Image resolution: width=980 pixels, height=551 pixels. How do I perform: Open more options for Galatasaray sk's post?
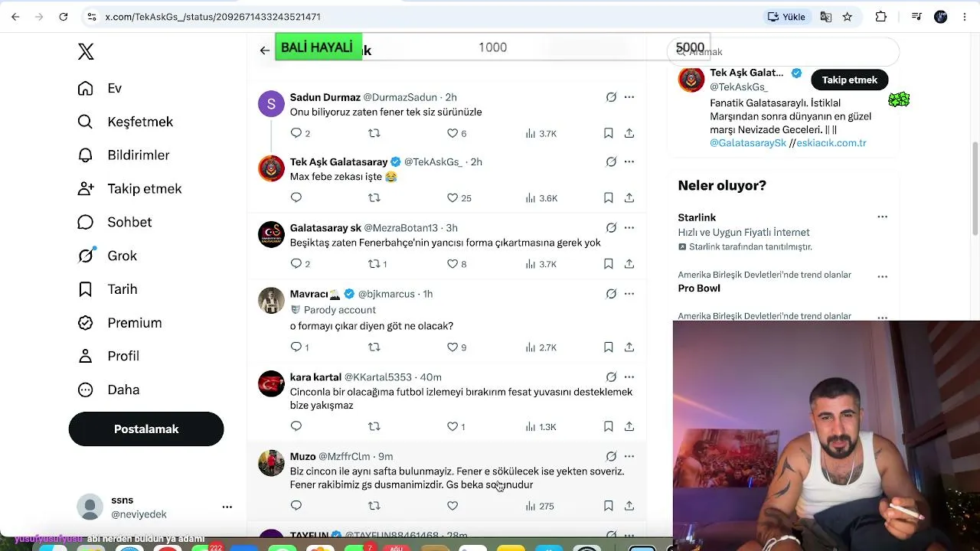coord(629,227)
